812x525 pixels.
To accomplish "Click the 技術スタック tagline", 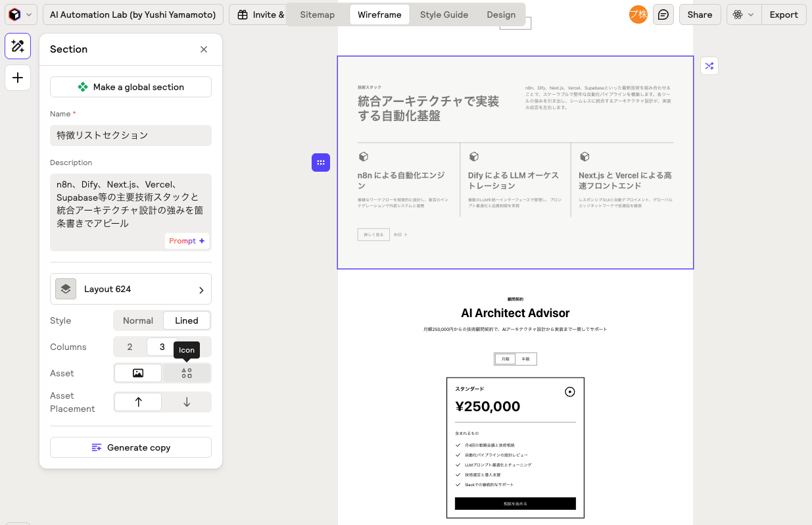I will coord(370,87).
